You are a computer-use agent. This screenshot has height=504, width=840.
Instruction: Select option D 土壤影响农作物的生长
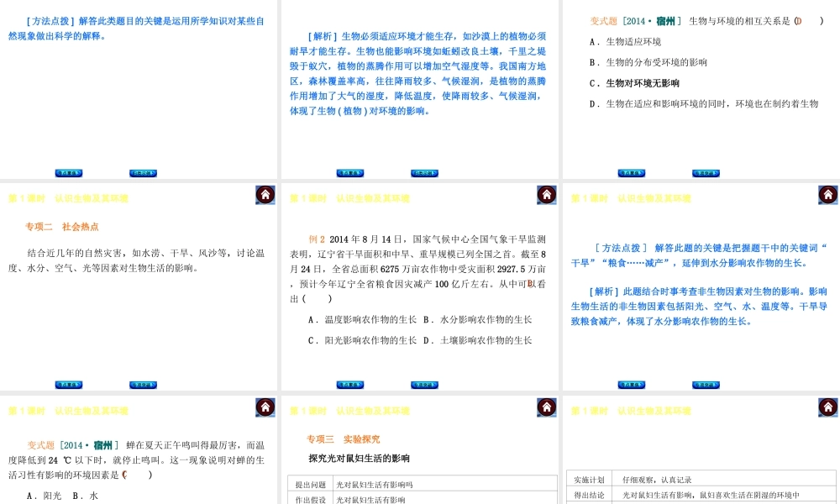pyautogui.click(x=477, y=340)
